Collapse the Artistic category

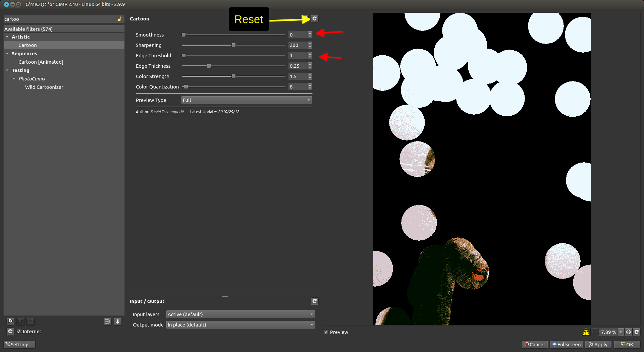pyautogui.click(x=7, y=37)
